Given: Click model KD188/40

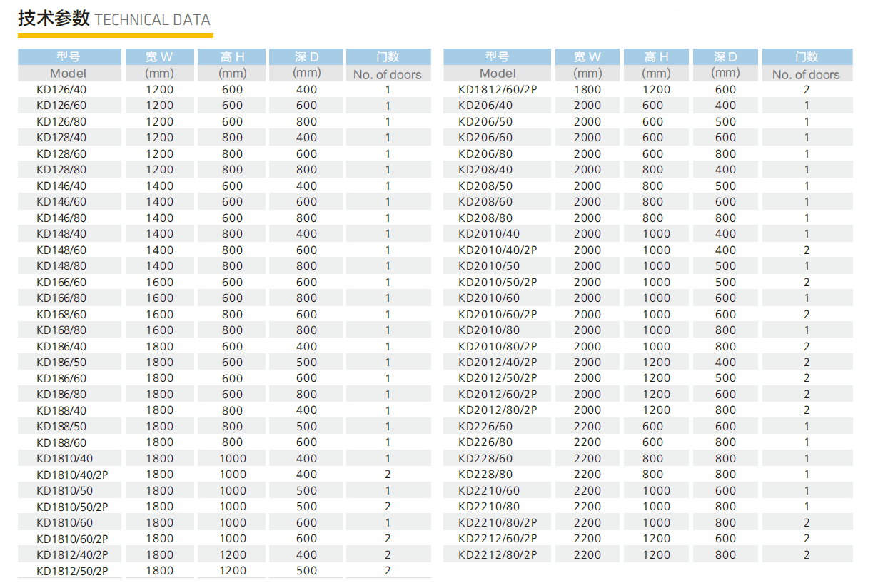Looking at the screenshot, I should [61, 410].
